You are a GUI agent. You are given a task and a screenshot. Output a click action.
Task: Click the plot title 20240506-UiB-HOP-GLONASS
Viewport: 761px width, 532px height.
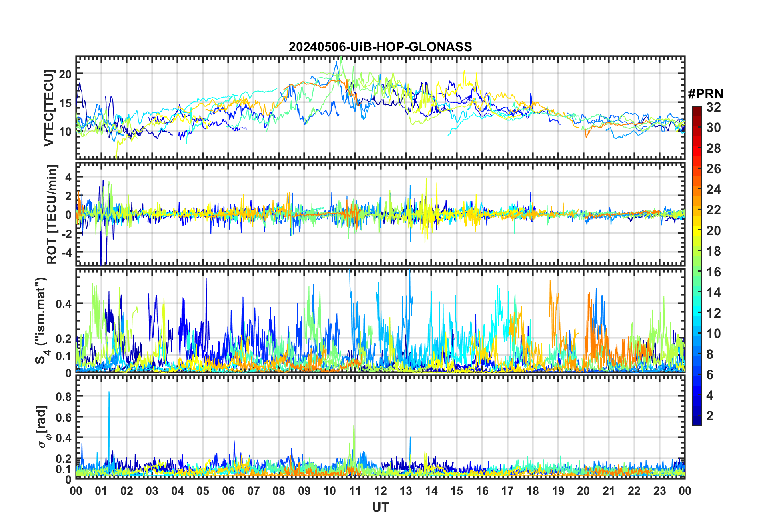(380, 47)
